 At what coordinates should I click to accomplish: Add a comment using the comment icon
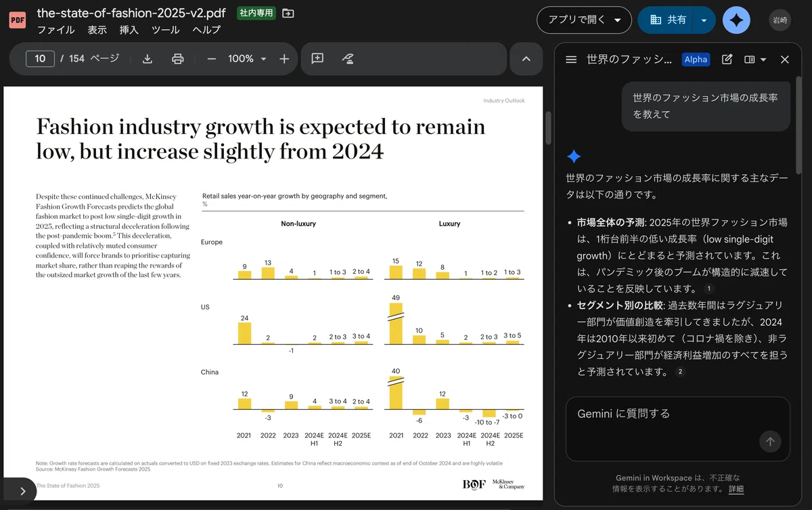pyautogui.click(x=317, y=59)
